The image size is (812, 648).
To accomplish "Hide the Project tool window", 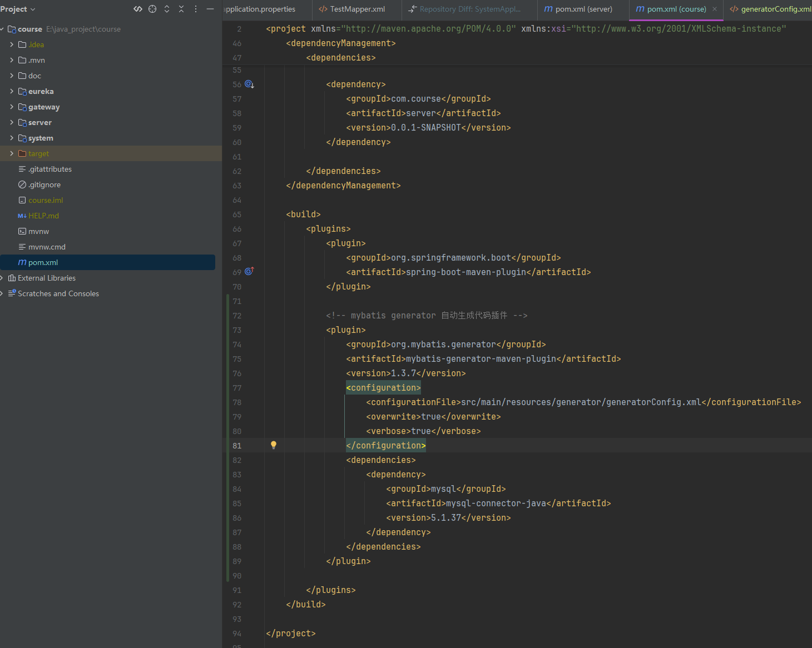I will coord(210,9).
